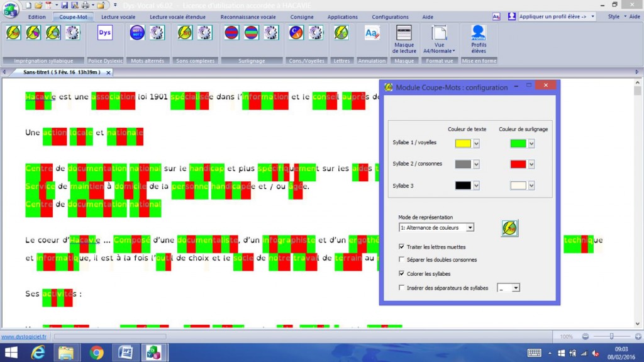644x362 pixels.
Task: Open the Imprégnation syllabique settings gear
Action: (x=73, y=33)
